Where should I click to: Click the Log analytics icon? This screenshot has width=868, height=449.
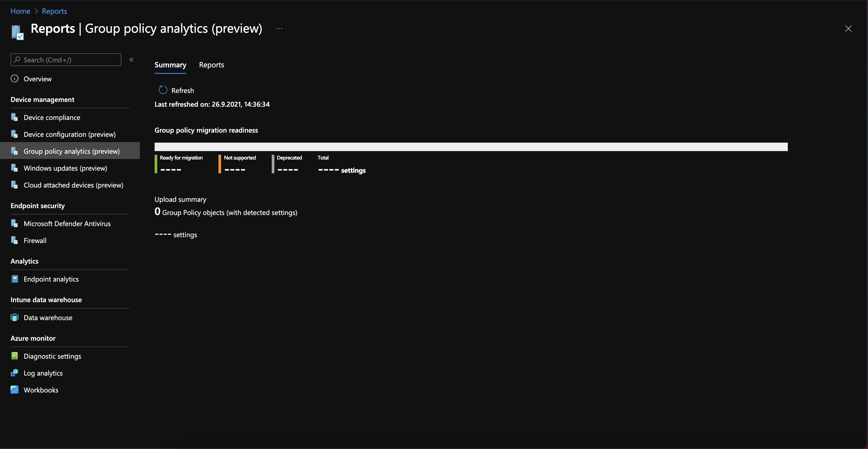[x=15, y=373]
